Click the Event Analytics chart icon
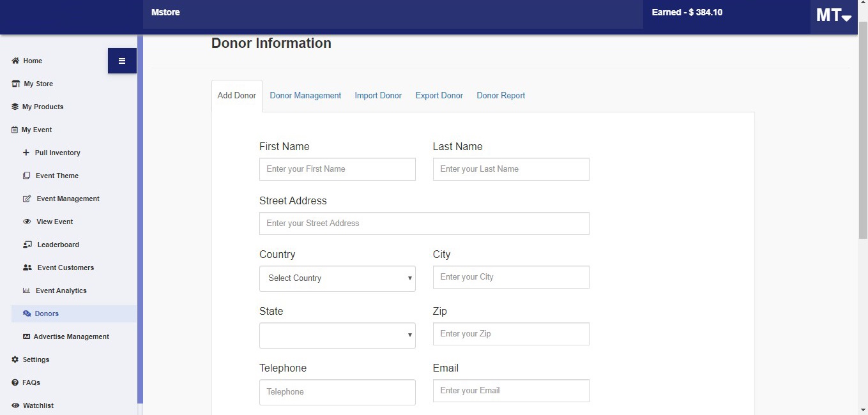This screenshot has width=868, height=415. [x=26, y=290]
